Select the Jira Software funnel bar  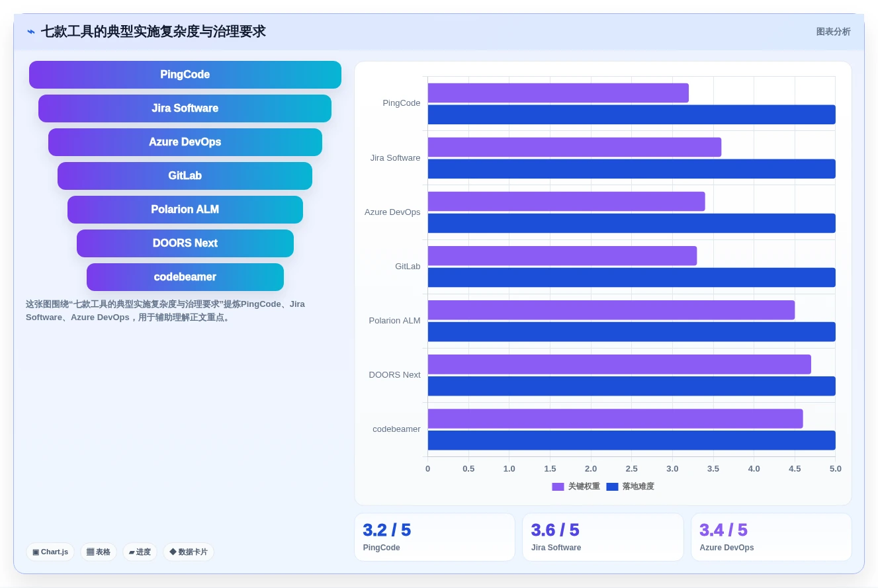coord(185,108)
